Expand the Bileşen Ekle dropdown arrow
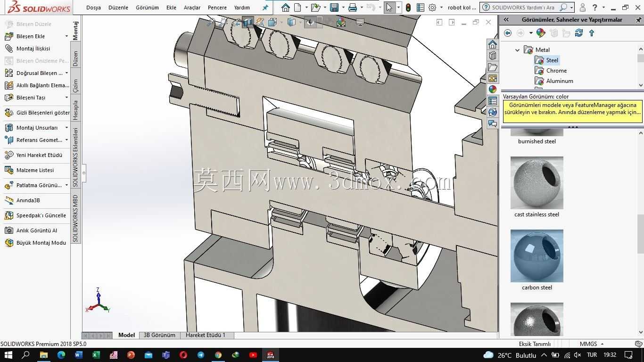Screen dimensions: 644x362 66,36
